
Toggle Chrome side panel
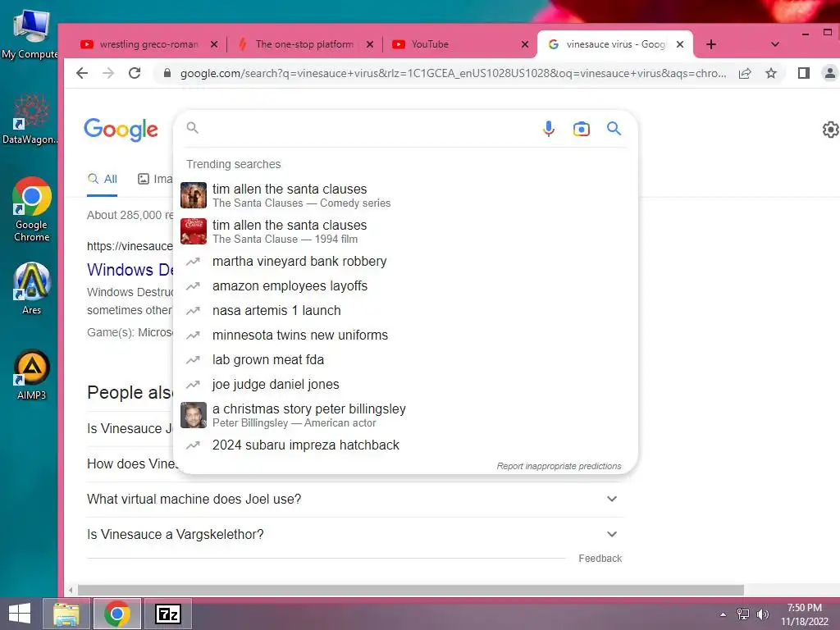(x=804, y=73)
